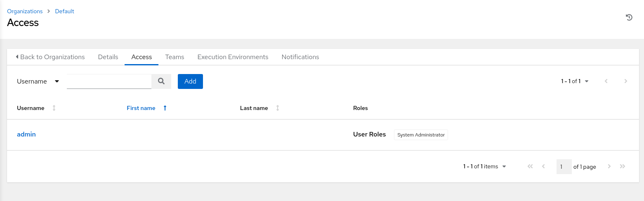This screenshot has width=644, height=201.
Task: Go to previous page in top pagination
Action: [x=606, y=81]
